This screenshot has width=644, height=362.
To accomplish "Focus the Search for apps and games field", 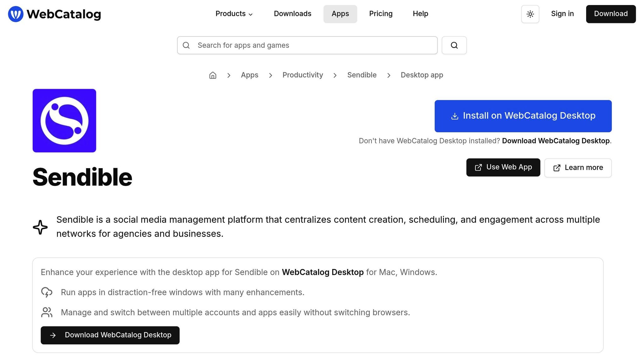I will pos(314,45).
